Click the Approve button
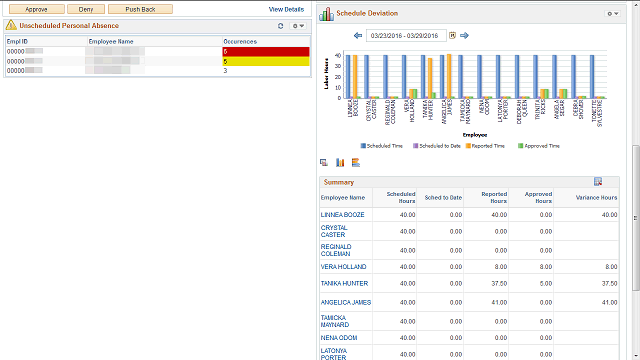The width and height of the screenshot is (640, 360). click(37, 9)
